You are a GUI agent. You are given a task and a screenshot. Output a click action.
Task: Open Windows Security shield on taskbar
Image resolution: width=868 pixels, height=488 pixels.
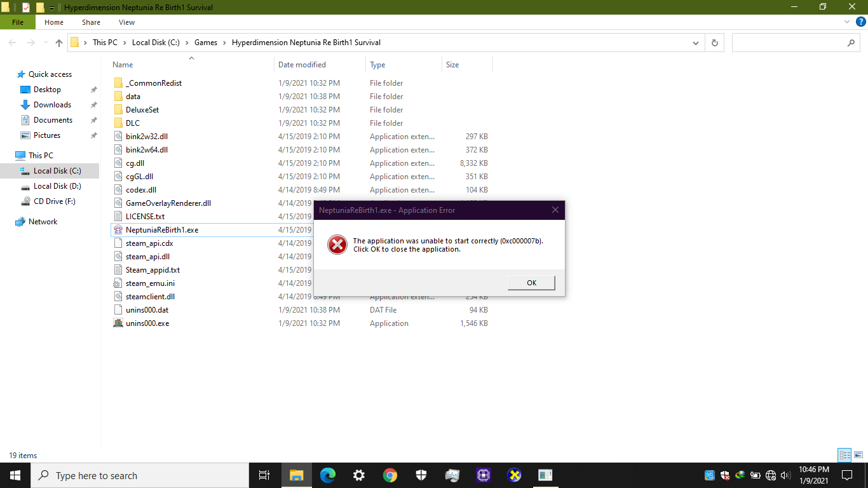point(421,475)
